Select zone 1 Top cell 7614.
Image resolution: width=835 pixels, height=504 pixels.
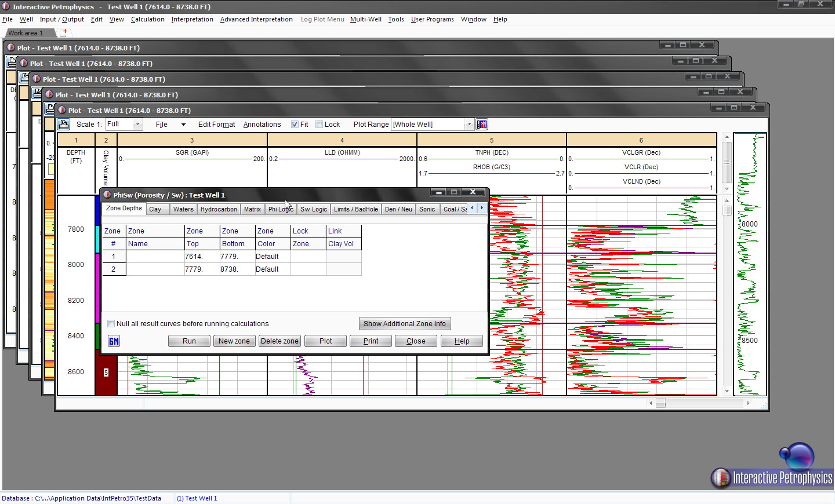click(202, 257)
